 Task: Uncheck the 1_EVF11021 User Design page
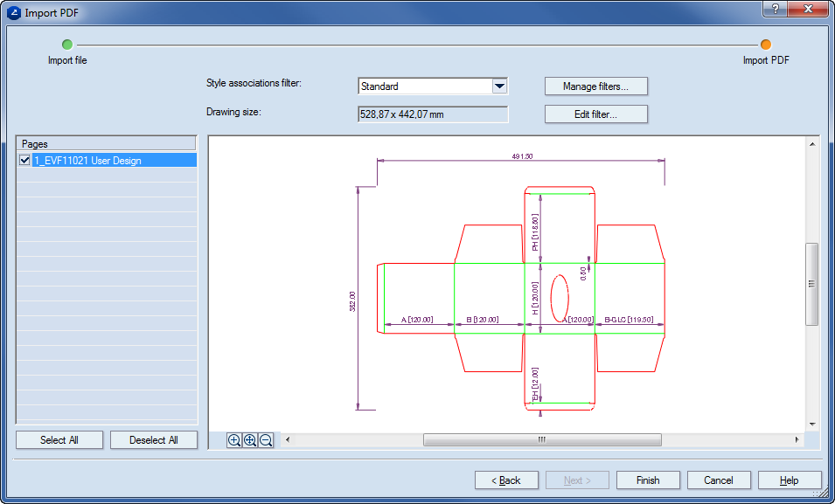coord(24,160)
